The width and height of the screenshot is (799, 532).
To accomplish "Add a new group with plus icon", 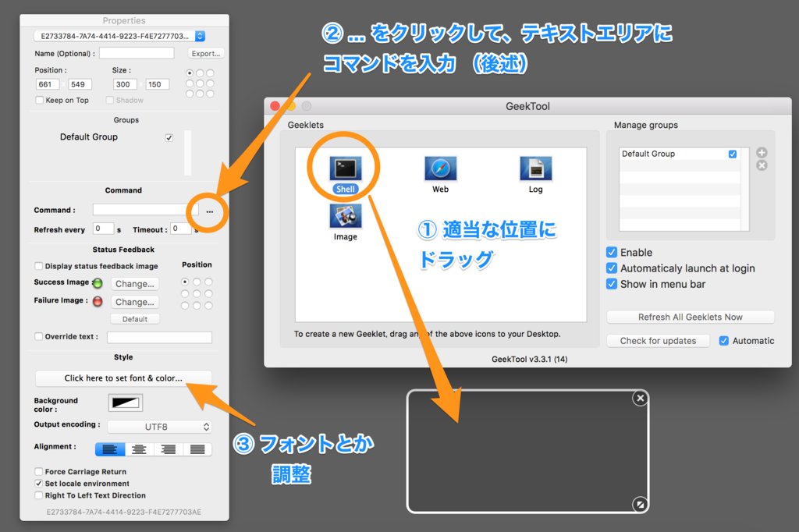I will [762, 152].
